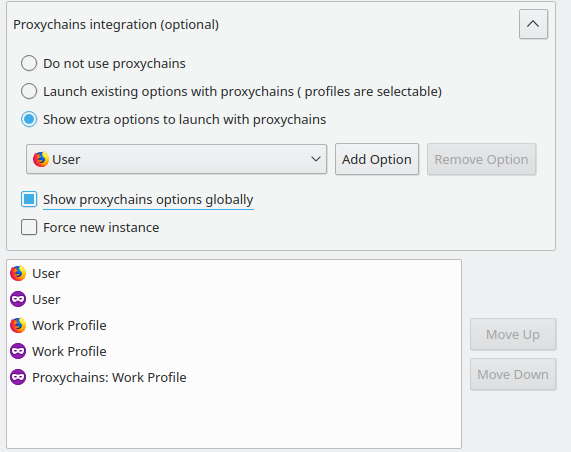Click the purple mask icon beside Work Profile

(x=18, y=351)
